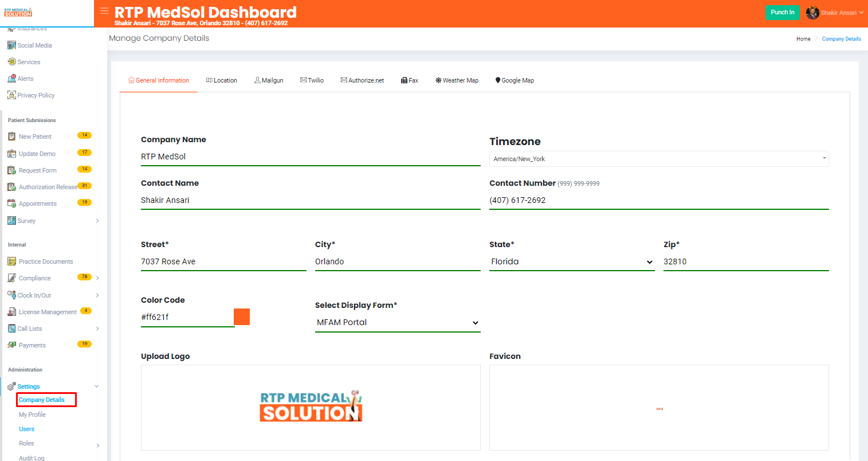Click the Payments 19 count badge
868x461 pixels.
84,344
